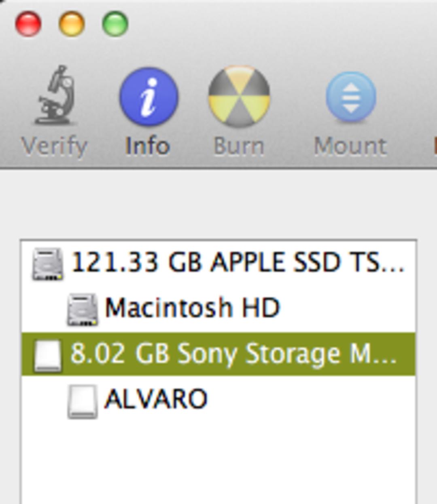The height and width of the screenshot is (504, 437).
Task: Click the ALVARO volume icon
Action: point(83,401)
